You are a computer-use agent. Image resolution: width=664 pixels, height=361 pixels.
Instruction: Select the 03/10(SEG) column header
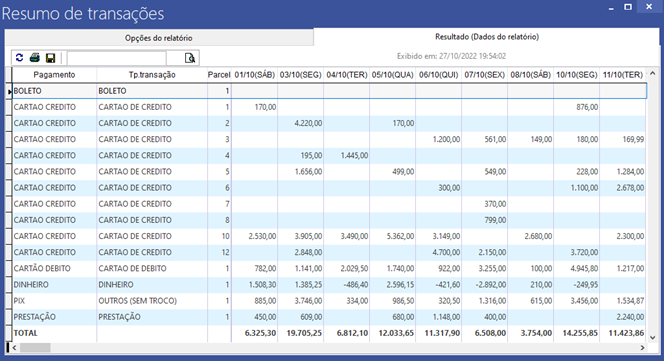point(300,75)
